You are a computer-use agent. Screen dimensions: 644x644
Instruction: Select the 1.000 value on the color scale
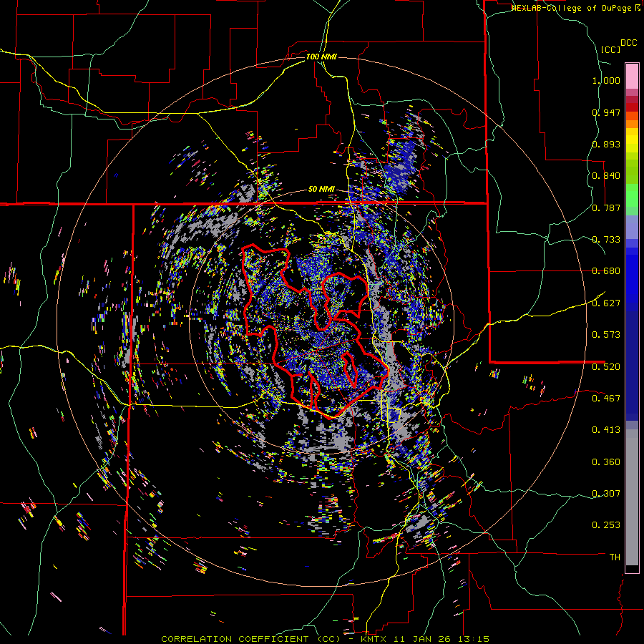click(x=606, y=80)
